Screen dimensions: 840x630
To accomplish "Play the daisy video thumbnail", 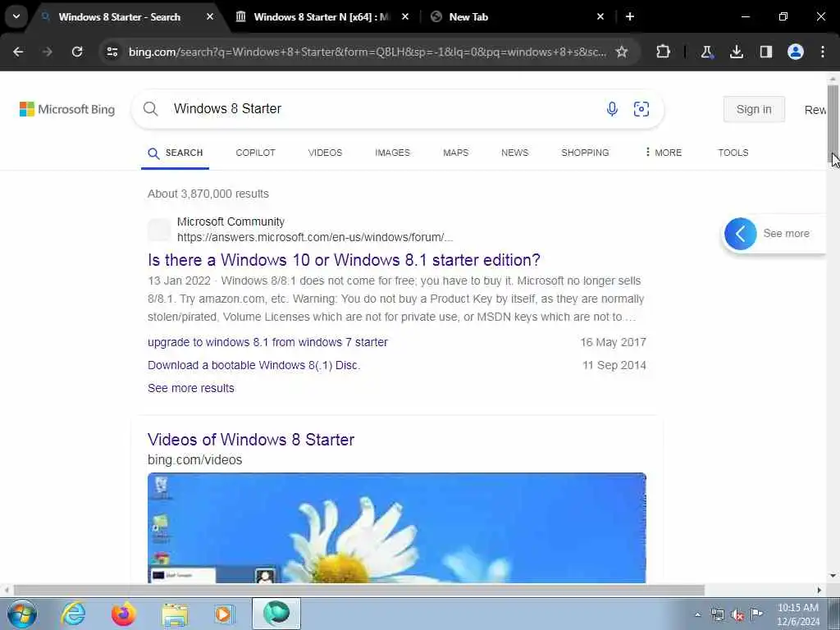I will [397, 527].
